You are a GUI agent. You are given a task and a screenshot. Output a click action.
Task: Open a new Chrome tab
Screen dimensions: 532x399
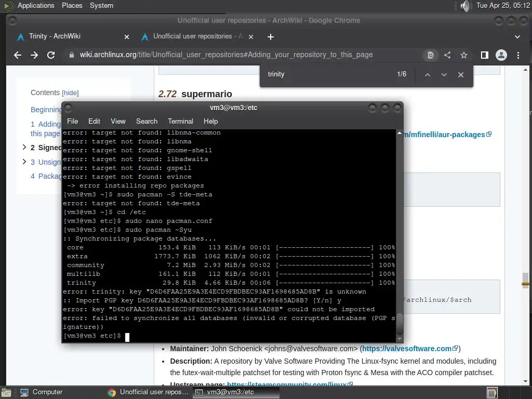pos(270,37)
